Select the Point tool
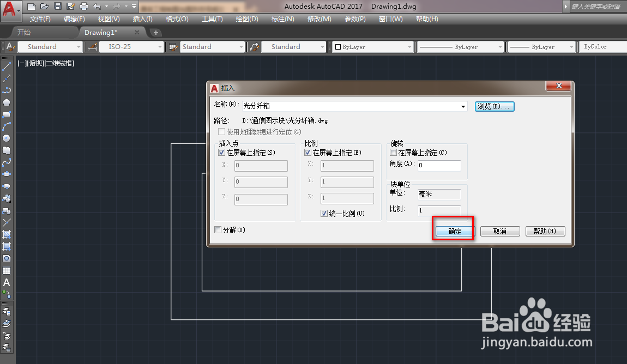The height and width of the screenshot is (364, 627). 7,222
